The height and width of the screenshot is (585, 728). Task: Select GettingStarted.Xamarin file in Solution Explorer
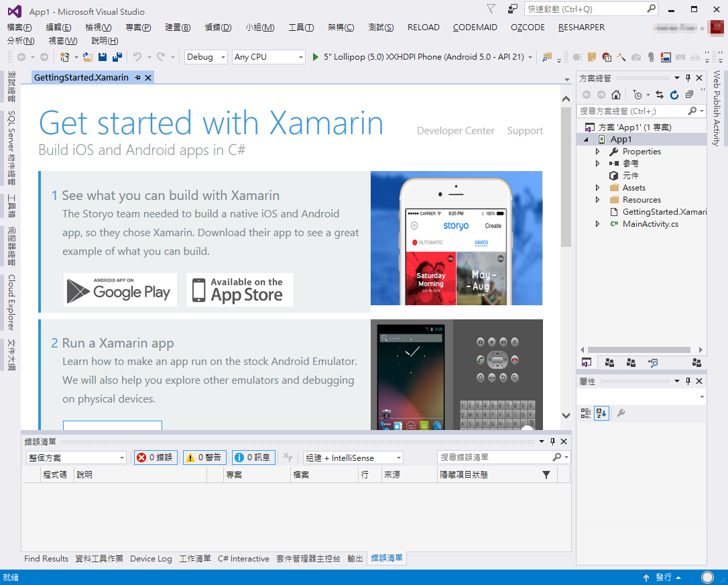(664, 212)
